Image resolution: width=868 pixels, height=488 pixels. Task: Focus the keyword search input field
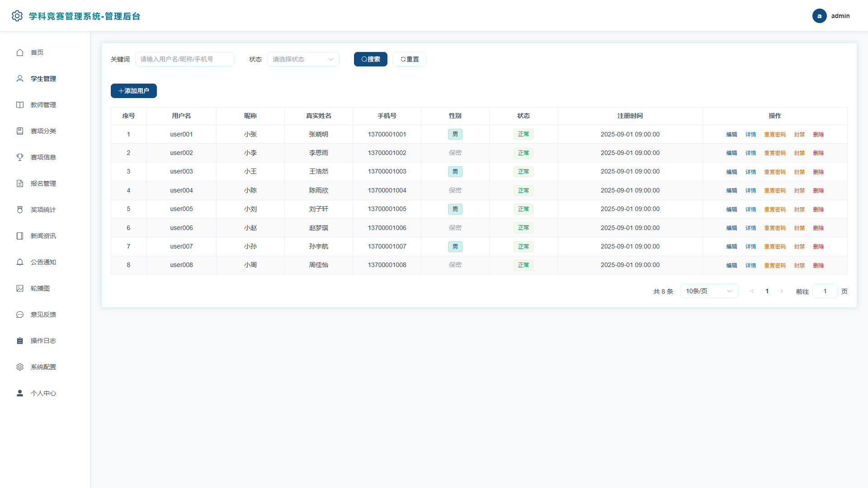[185, 59]
